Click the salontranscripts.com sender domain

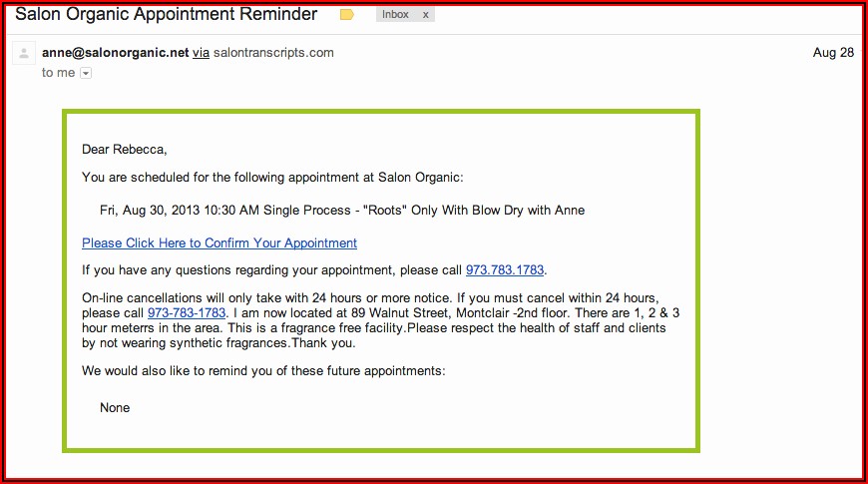tap(273, 53)
